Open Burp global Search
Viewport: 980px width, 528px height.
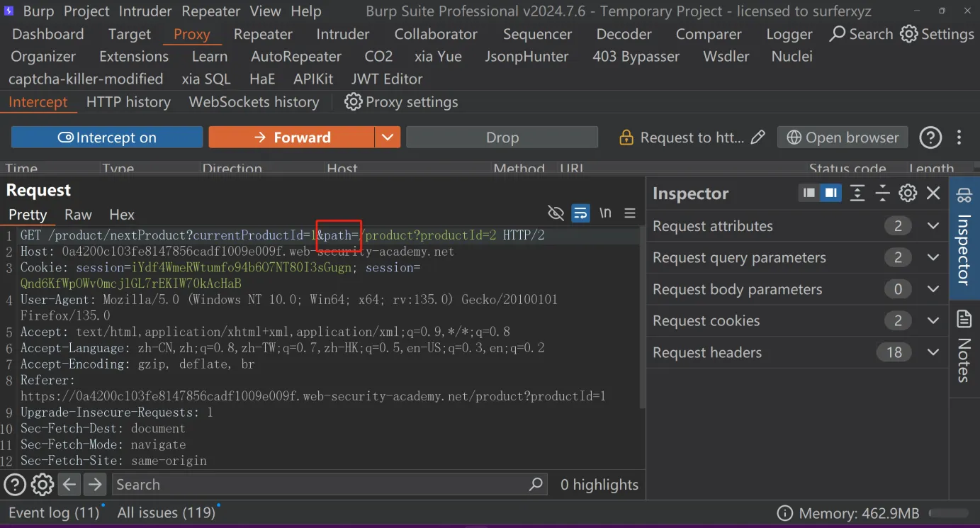(x=861, y=34)
